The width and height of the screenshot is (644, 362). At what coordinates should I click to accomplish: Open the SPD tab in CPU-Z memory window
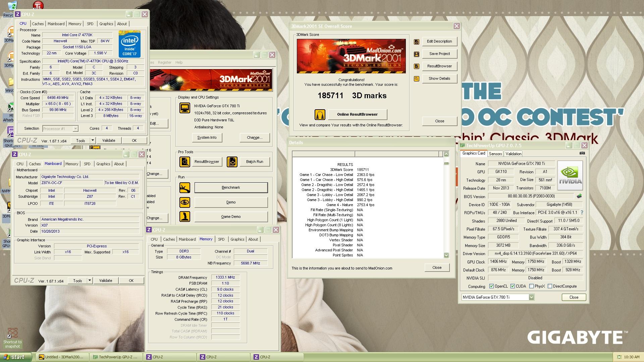[x=221, y=239]
